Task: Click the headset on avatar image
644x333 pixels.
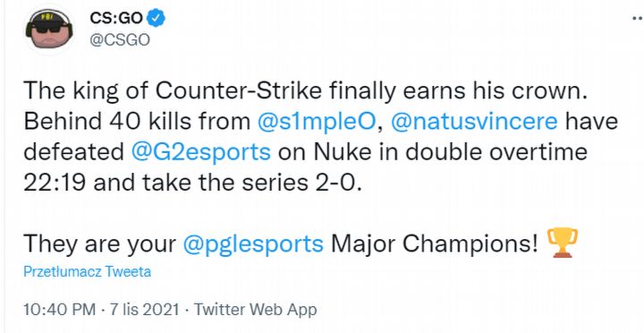Action: click(49, 24)
